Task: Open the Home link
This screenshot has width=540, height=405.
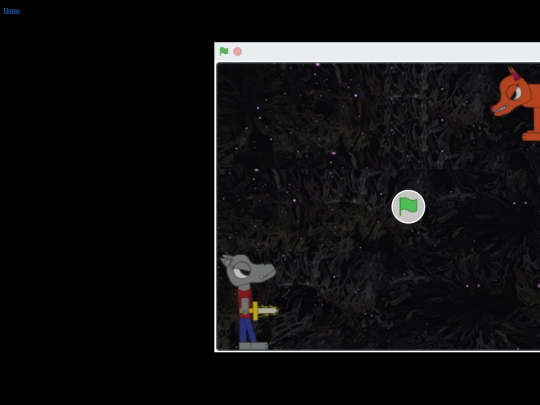Action: pyautogui.click(x=11, y=11)
